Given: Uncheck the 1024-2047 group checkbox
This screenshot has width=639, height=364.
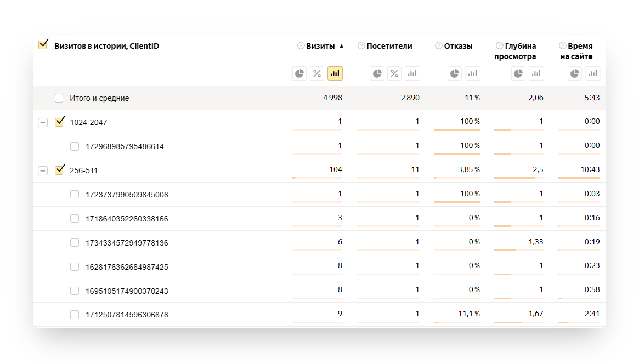Looking at the screenshot, I should [59, 122].
